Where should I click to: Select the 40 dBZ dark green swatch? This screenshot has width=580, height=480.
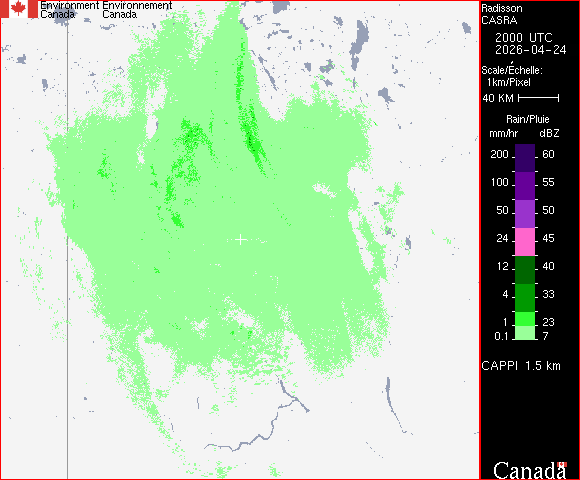(x=525, y=270)
